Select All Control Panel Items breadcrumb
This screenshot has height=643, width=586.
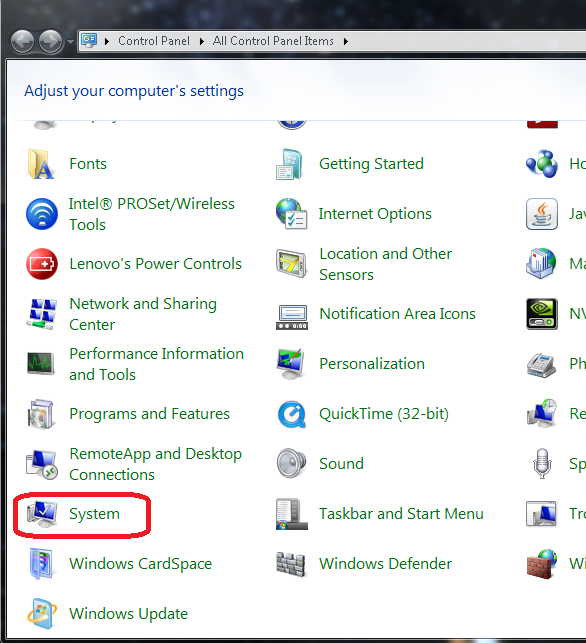(x=273, y=41)
